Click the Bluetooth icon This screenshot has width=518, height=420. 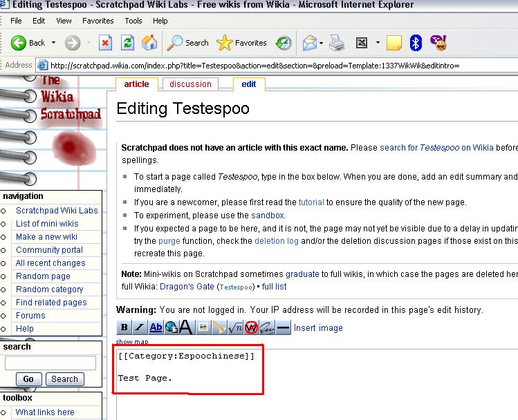416,43
